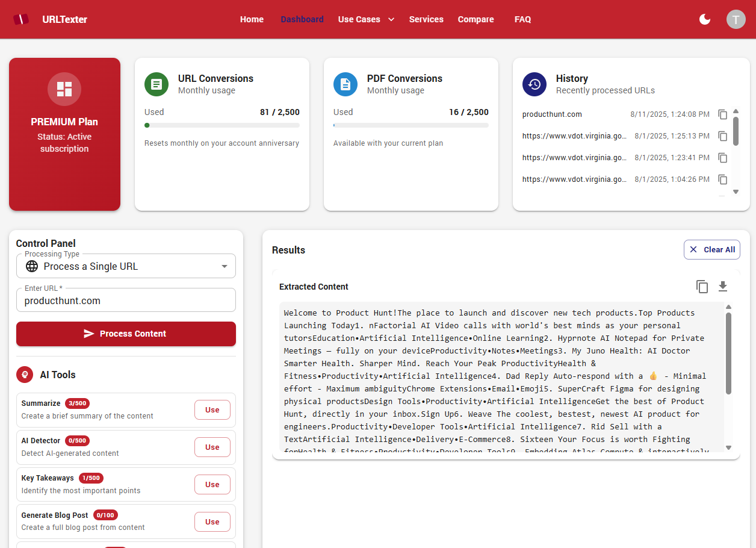756x548 pixels.
Task: Open the Services page
Action: (426, 19)
